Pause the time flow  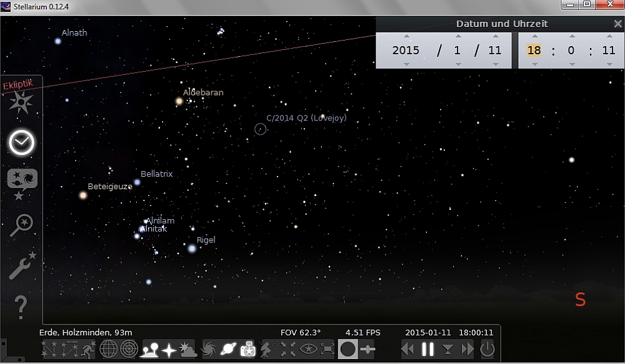pyautogui.click(x=427, y=349)
